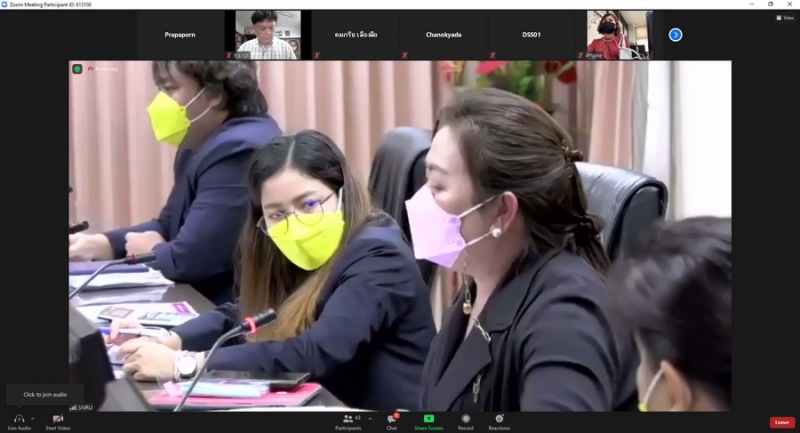Expand the Participants options arrow
Screen dimensions: 800x433
tap(371, 418)
